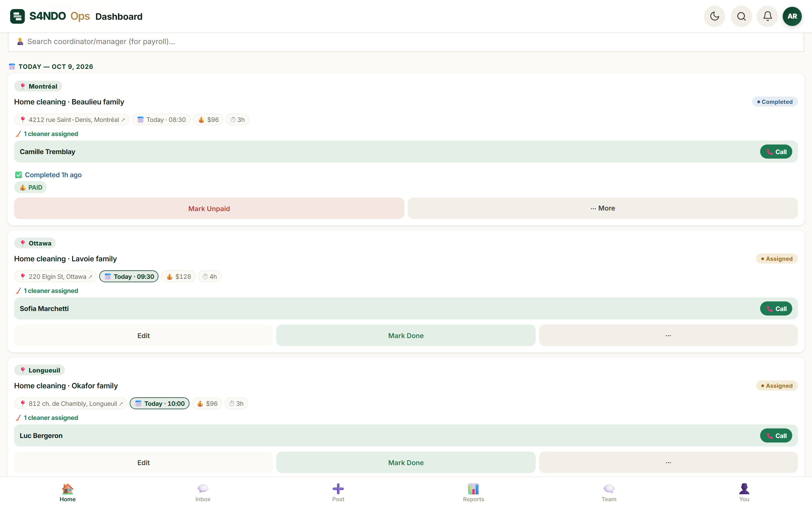Viewport: 812px width, 508px height.
Task: Edit the Lavoie family job
Action: (143, 335)
